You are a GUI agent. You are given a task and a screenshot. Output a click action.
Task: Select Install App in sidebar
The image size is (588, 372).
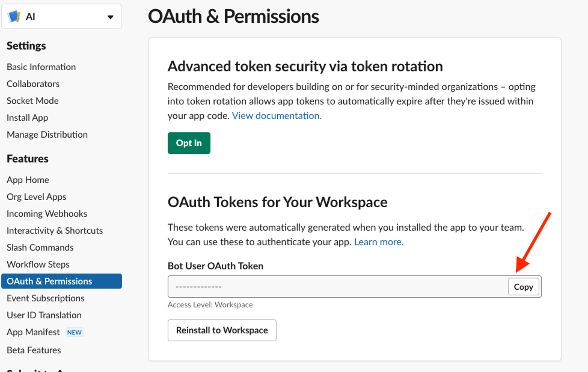tap(27, 118)
